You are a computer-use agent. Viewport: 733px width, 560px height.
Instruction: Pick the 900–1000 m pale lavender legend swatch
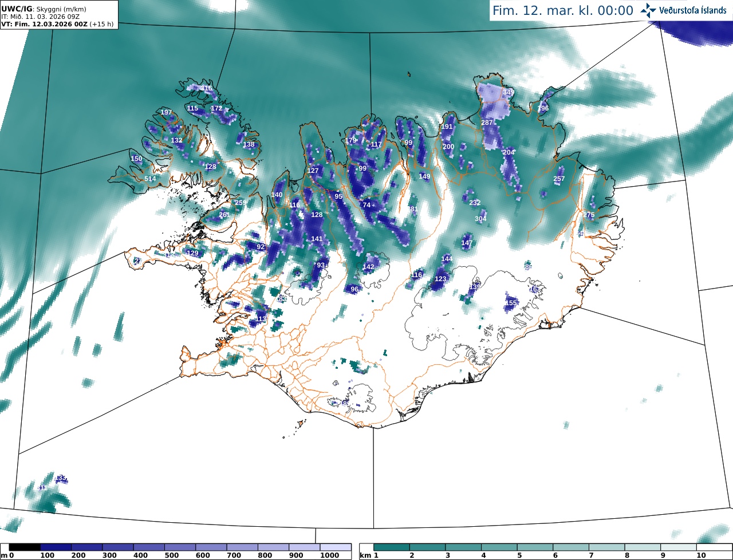tap(304, 547)
